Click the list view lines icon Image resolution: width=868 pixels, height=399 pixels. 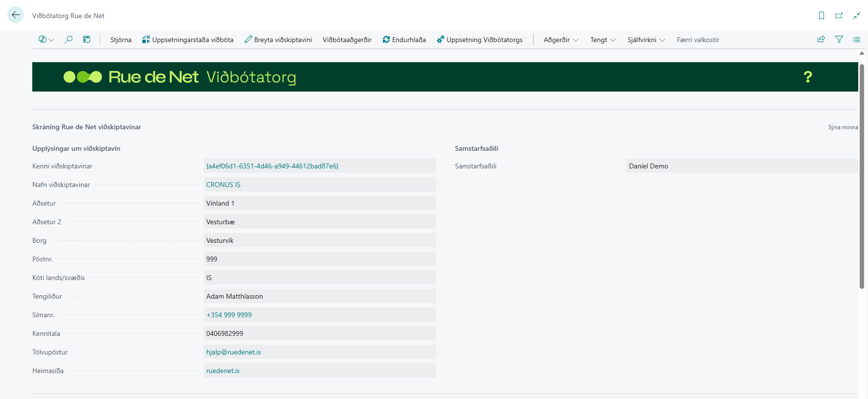tap(857, 40)
